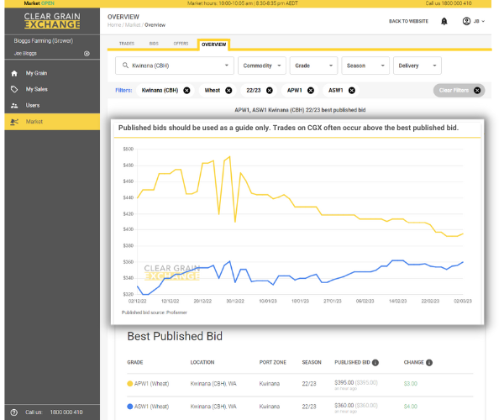
Task: Click the Grade column header
Action: tap(135, 363)
